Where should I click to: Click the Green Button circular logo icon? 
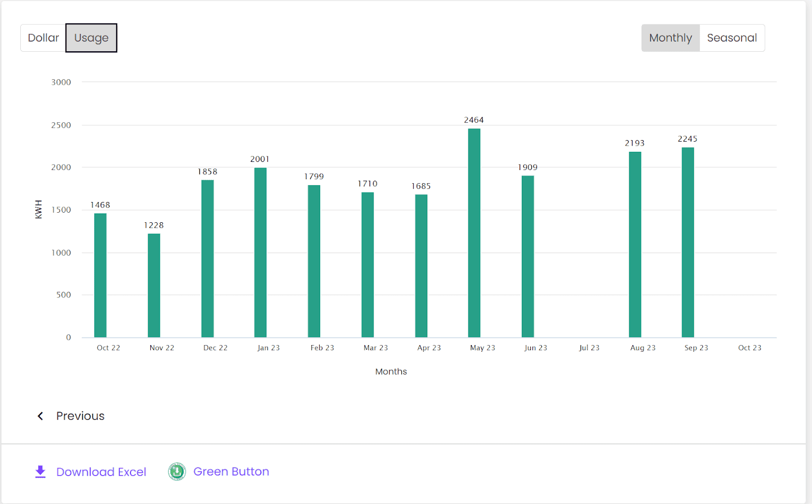(x=177, y=472)
